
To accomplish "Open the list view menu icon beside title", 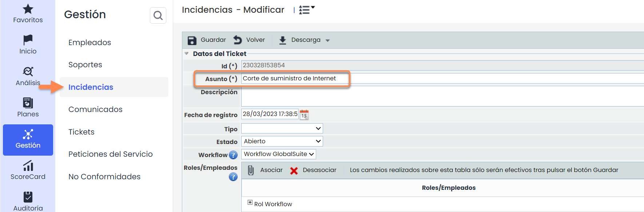I will click(x=306, y=10).
